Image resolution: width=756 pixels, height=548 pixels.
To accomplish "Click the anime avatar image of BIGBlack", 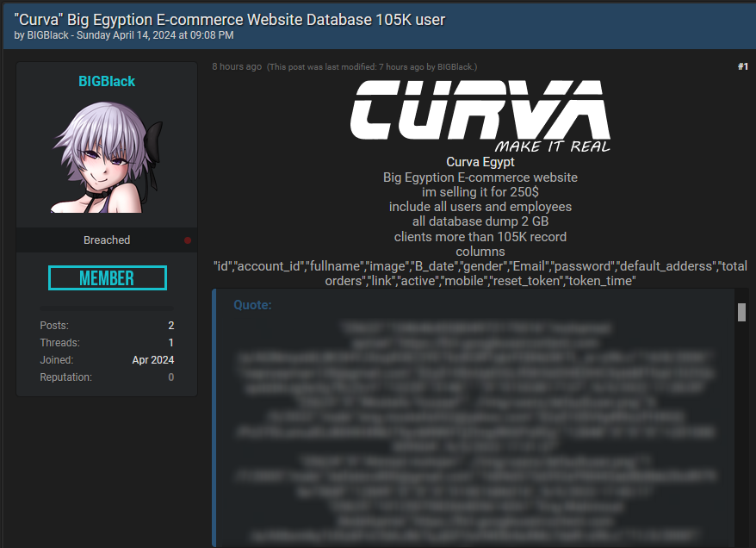I will (x=107, y=157).
